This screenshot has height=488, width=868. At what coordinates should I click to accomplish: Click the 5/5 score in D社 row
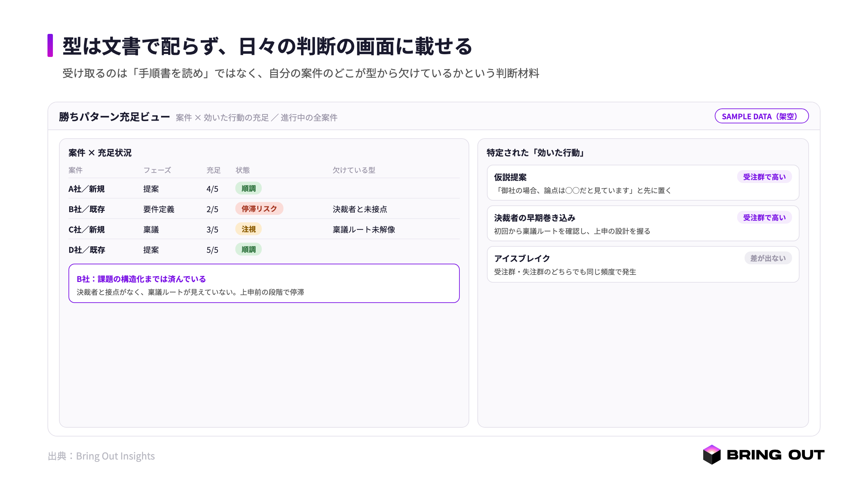212,250
